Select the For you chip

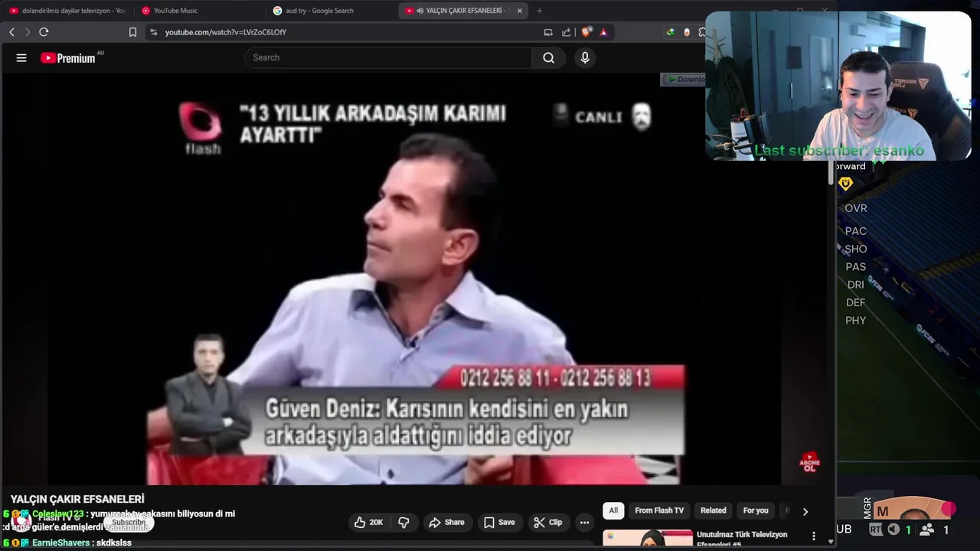coord(756,510)
